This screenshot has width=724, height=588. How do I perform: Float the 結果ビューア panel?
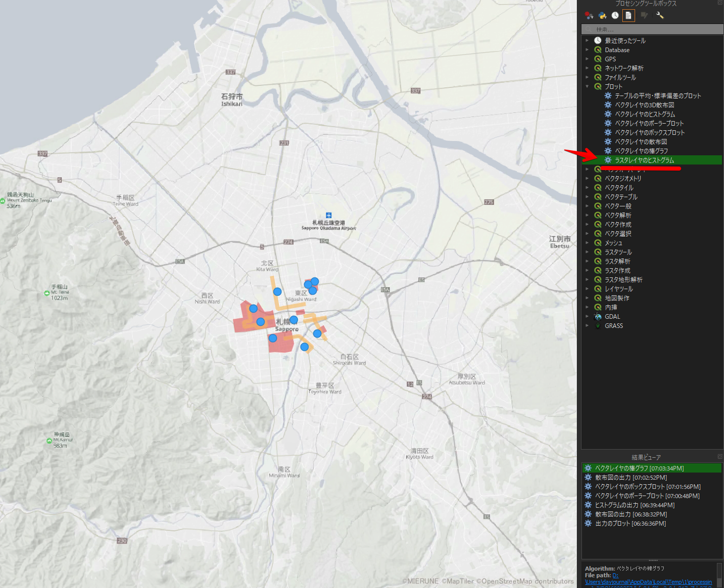(x=720, y=456)
